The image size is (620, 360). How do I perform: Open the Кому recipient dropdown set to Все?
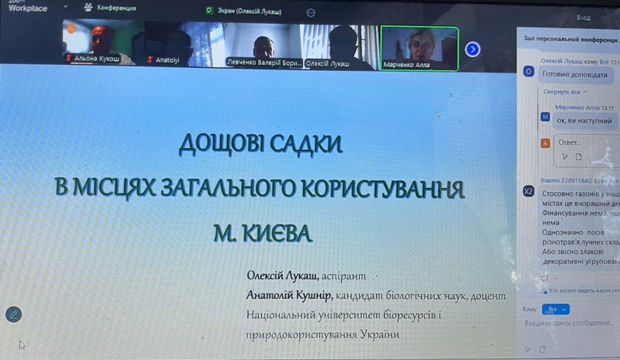point(556,309)
